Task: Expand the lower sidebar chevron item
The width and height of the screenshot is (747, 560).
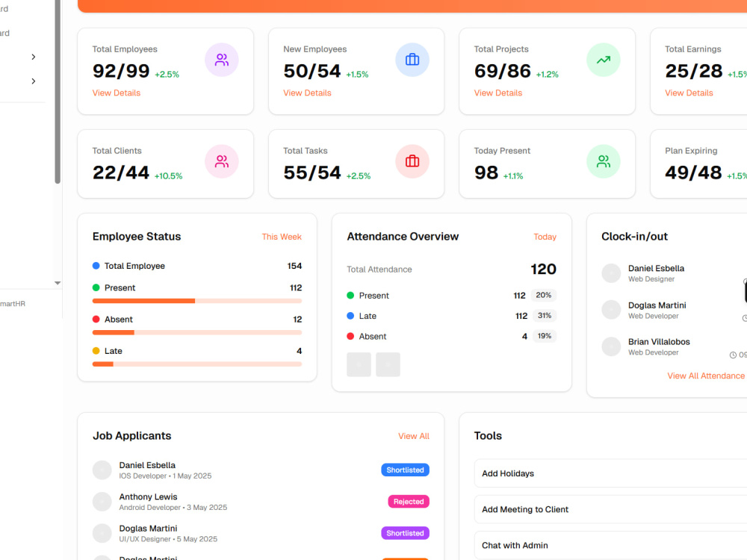Action: click(x=34, y=81)
